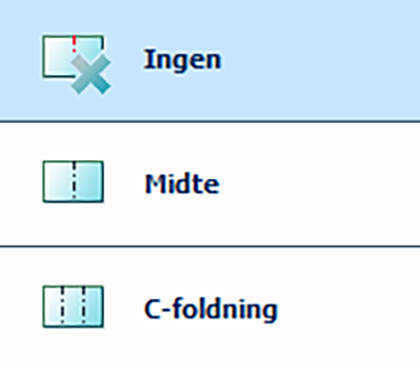Select the Ingen menu option
Screen dimensions: 420x368
210,60
